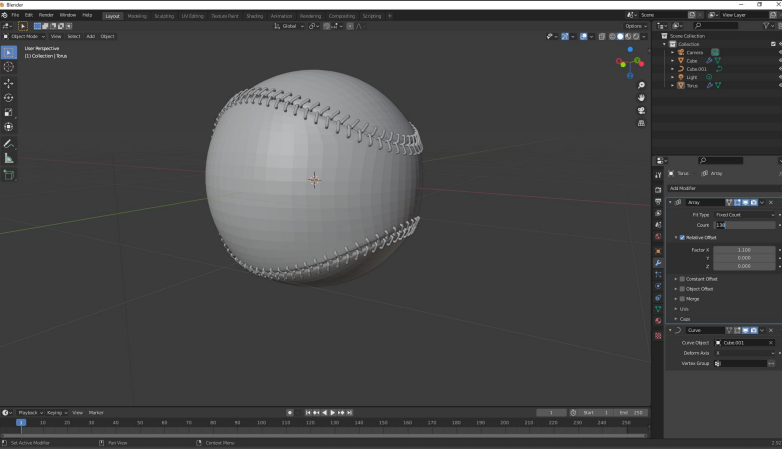Open the Render menu
Screen dimensions: 782x449
(46, 15)
